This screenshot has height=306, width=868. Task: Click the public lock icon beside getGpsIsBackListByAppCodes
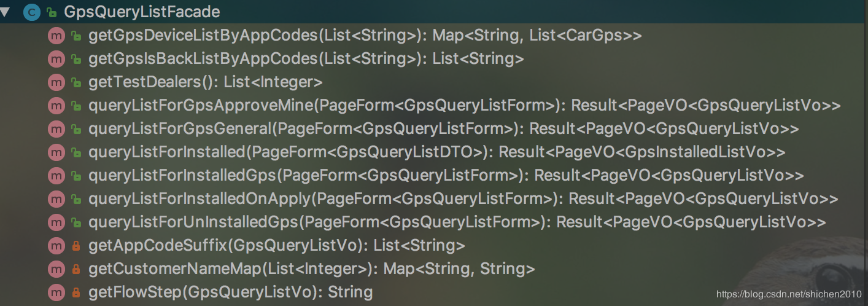click(76, 60)
